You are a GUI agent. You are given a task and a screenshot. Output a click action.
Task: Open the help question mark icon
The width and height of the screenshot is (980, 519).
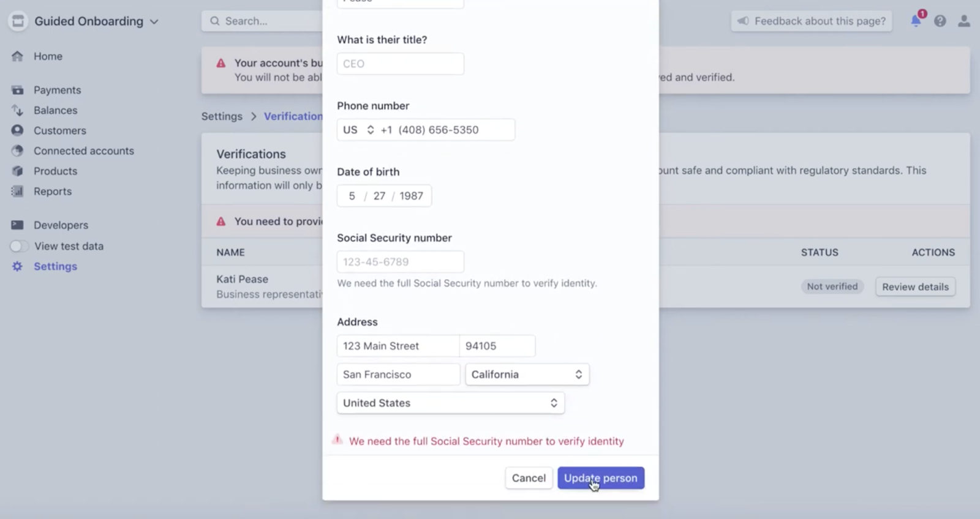[940, 21]
